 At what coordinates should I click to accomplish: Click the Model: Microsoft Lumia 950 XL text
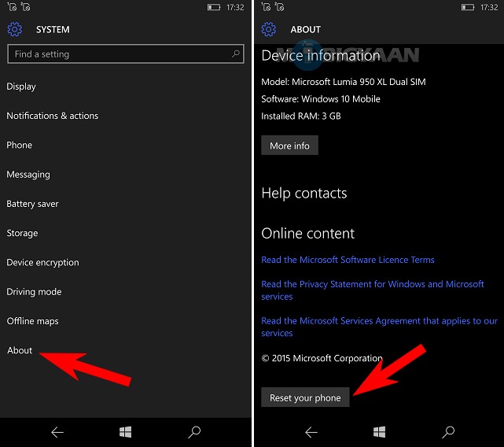pyautogui.click(x=344, y=82)
